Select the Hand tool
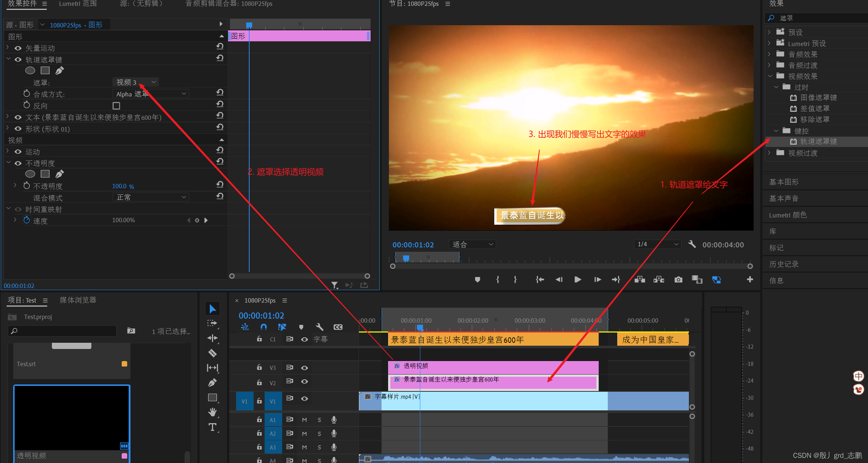 click(x=212, y=412)
